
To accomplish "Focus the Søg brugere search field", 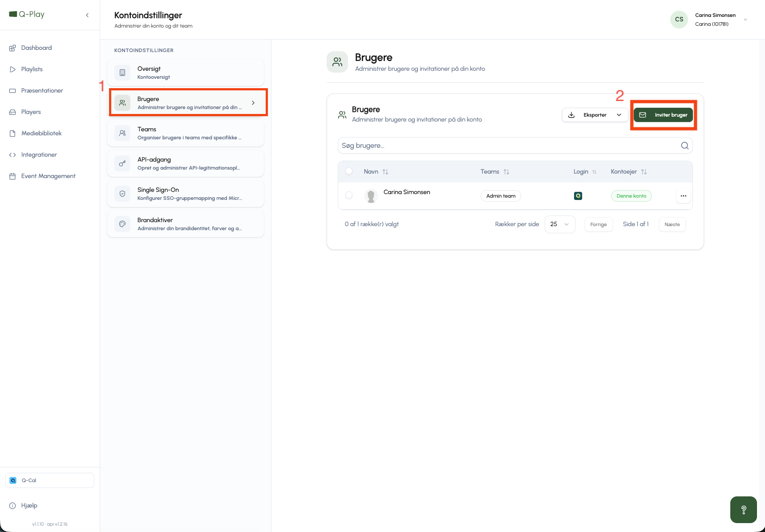I will (x=515, y=146).
